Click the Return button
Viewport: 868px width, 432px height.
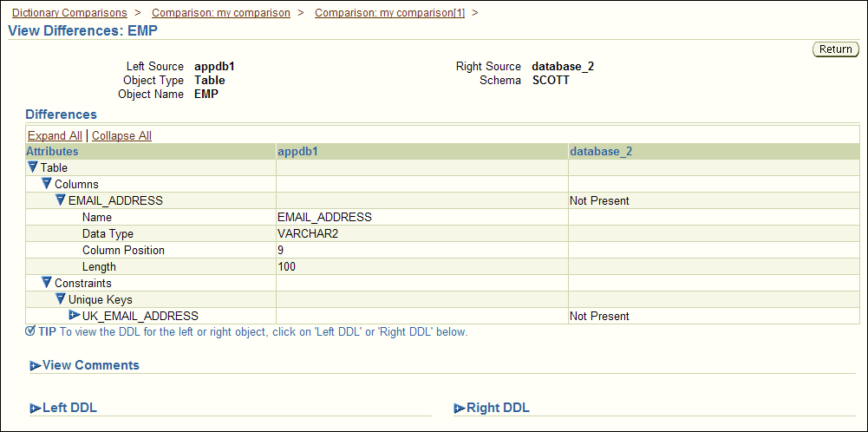pyautogui.click(x=835, y=49)
